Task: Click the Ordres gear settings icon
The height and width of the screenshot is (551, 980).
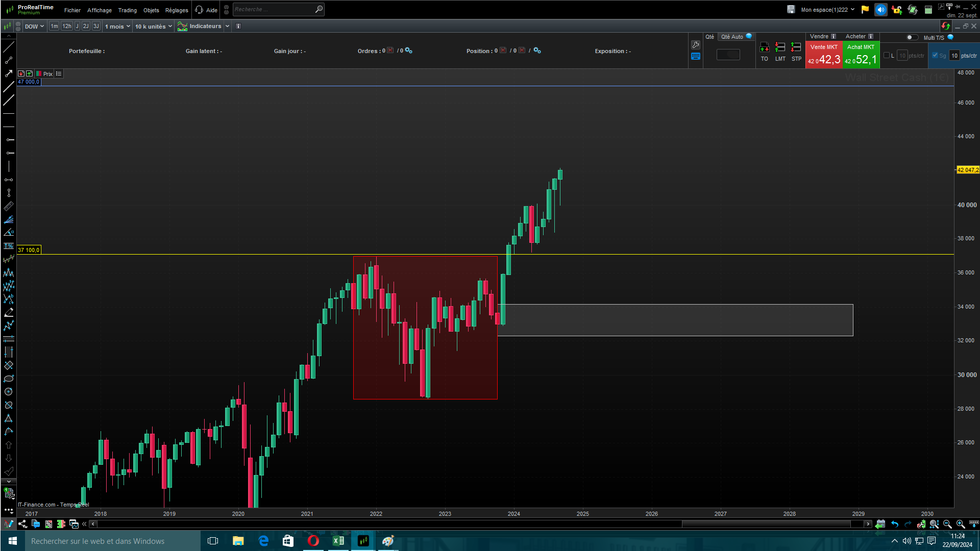Action: [x=408, y=51]
